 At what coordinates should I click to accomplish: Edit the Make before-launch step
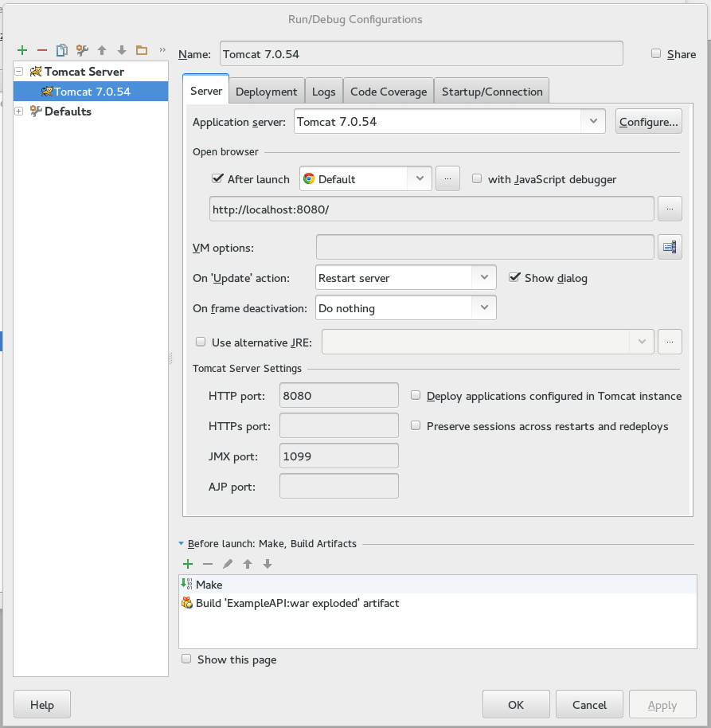coord(227,564)
